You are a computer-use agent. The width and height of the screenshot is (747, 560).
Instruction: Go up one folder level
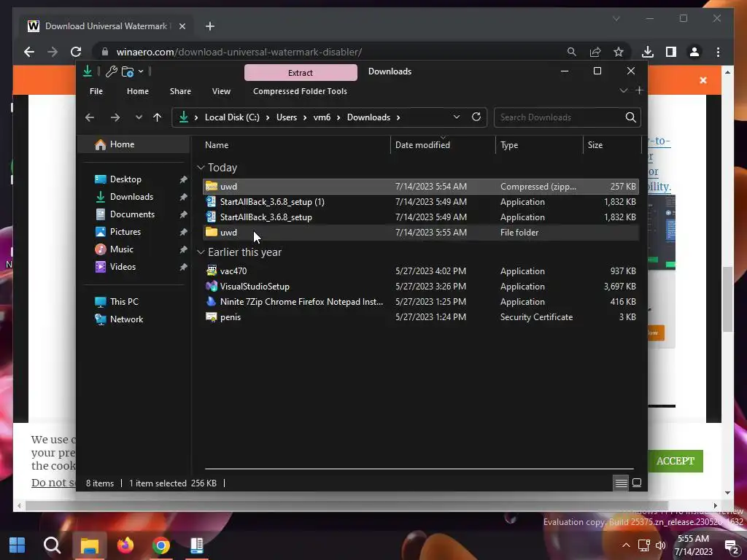pyautogui.click(x=158, y=117)
